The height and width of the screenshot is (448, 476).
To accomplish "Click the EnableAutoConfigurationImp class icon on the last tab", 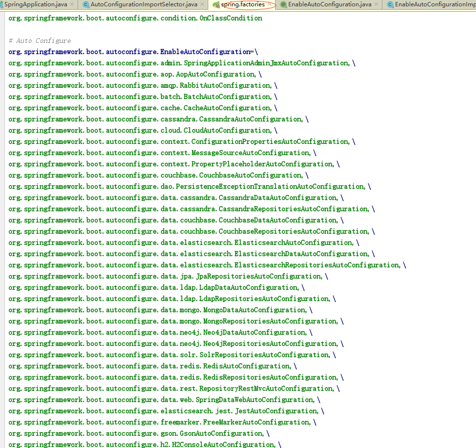I will [x=390, y=4].
